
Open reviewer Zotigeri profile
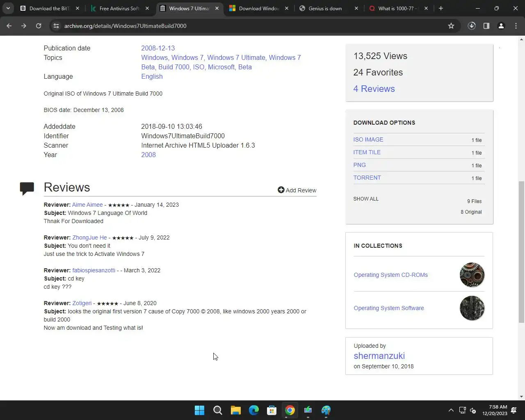[x=82, y=303]
